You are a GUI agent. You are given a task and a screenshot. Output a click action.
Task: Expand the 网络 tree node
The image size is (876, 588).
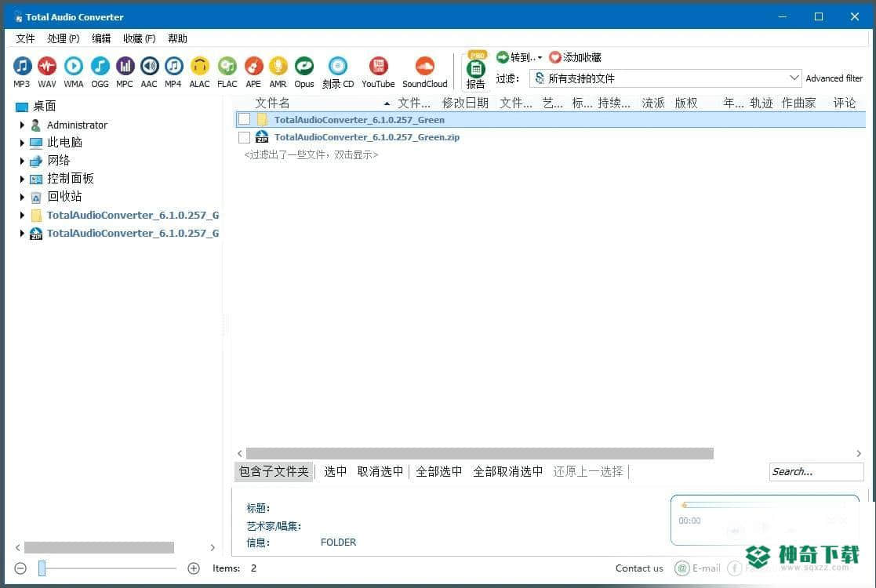click(22, 161)
